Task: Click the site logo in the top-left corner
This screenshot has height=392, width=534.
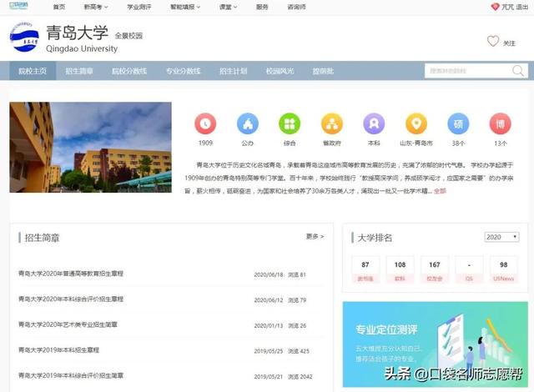Action: [18, 6]
